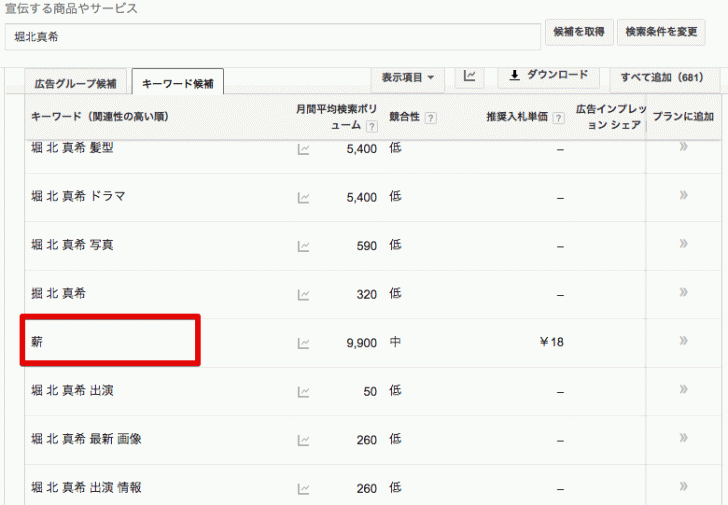
Task: Expand the 表示項目 dropdown
Action: point(408,77)
